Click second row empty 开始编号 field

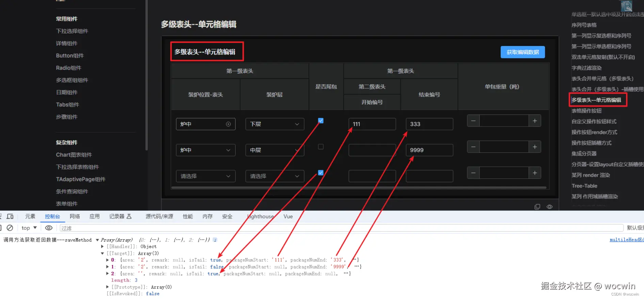(x=372, y=150)
